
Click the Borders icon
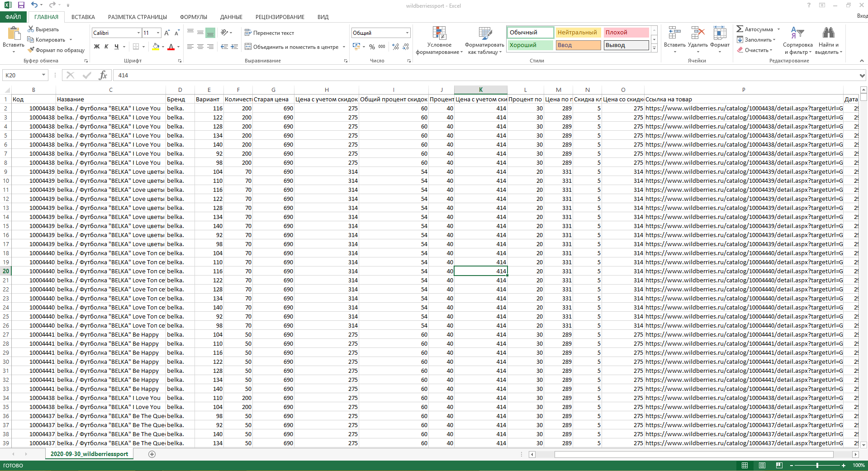pos(136,47)
